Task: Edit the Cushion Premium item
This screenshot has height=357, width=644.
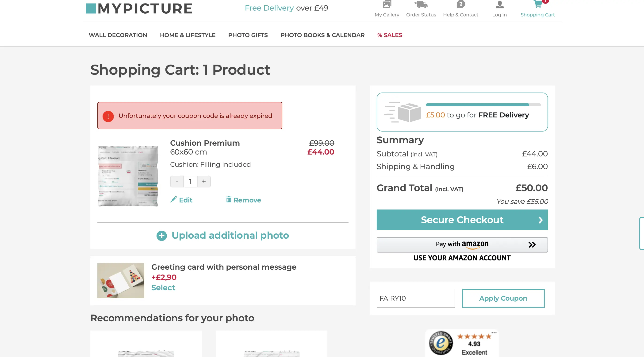Action: [x=181, y=200]
